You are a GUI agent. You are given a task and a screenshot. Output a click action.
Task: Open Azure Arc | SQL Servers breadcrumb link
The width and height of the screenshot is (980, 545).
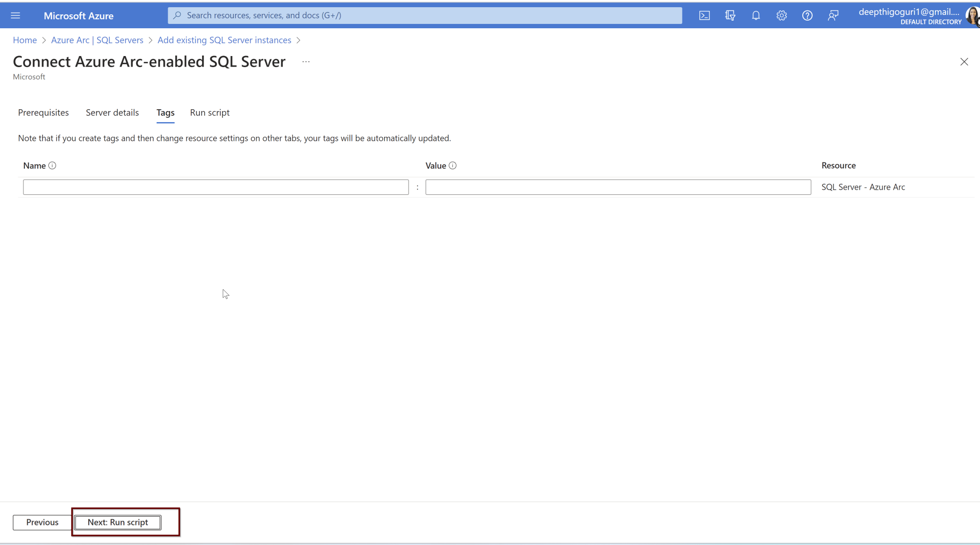click(x=97, y=40)
